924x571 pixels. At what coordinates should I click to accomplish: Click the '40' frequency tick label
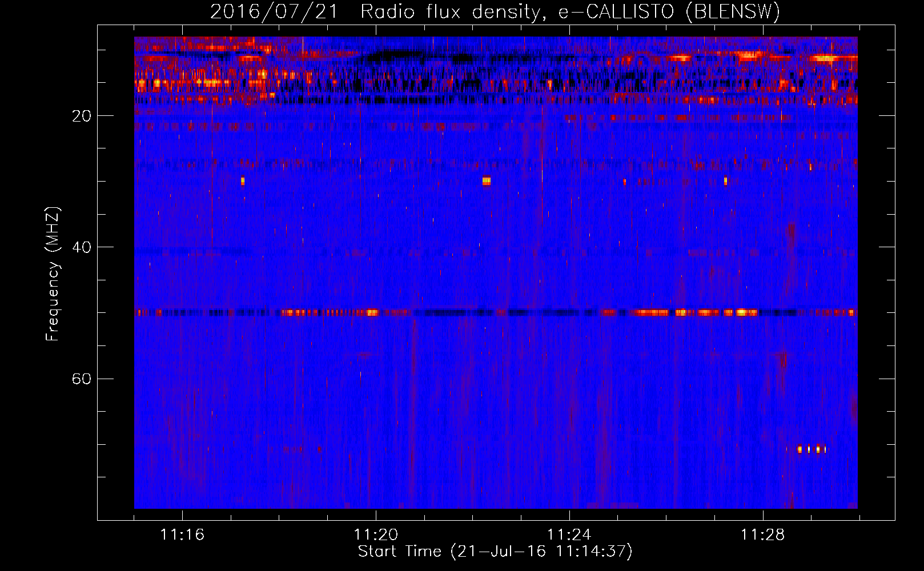(x=81, y=247)
